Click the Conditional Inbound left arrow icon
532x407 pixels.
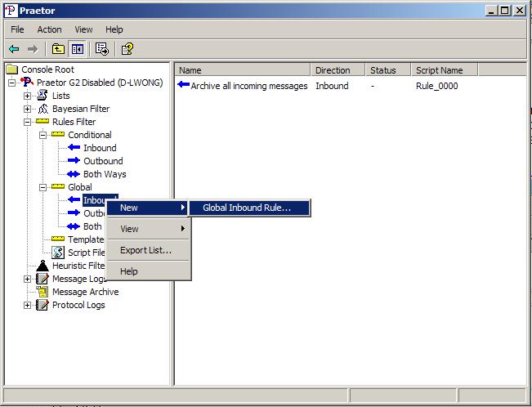click(74, 147)
